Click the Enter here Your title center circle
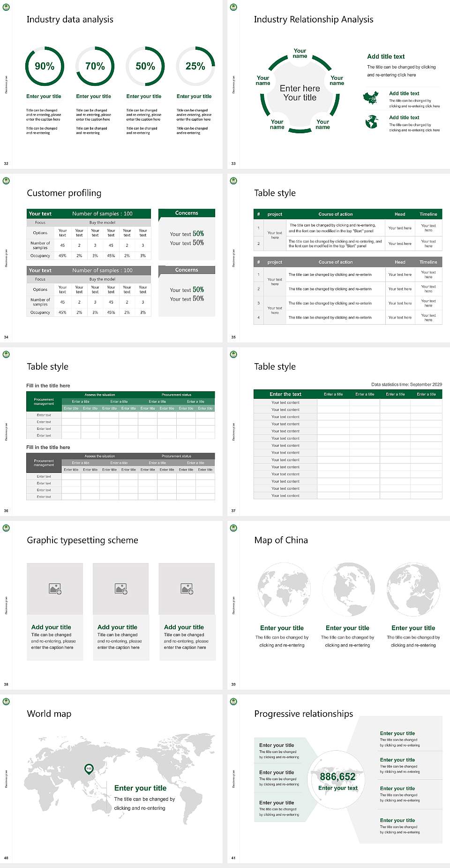This screenshot has width=450, height=868. click(x=300, y=93)
